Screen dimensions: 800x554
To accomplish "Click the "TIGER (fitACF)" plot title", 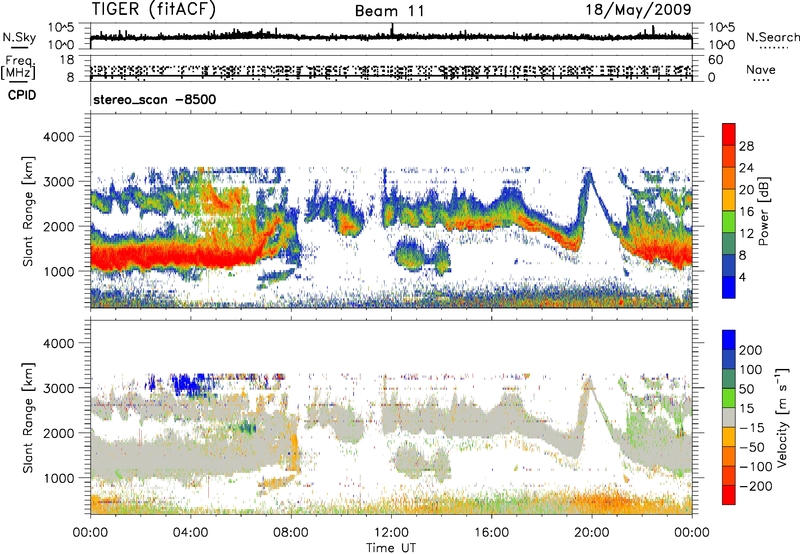I will 154,9.
